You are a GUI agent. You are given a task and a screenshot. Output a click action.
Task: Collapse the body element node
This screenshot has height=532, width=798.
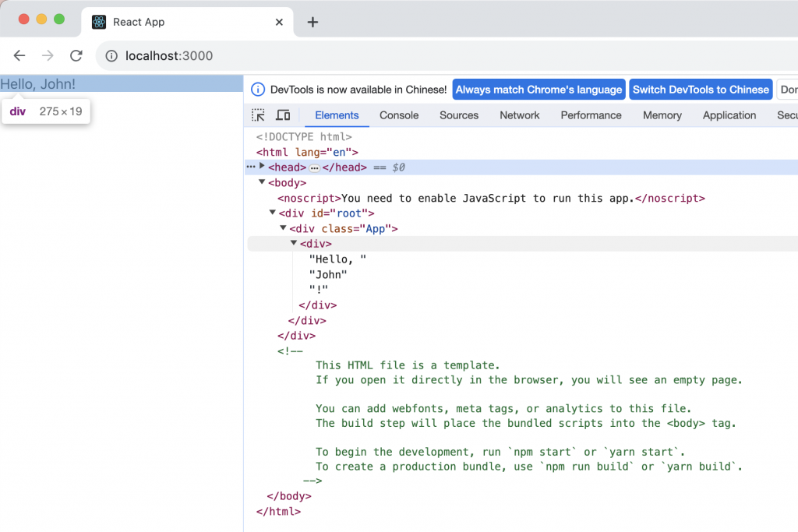click(262, 181)
